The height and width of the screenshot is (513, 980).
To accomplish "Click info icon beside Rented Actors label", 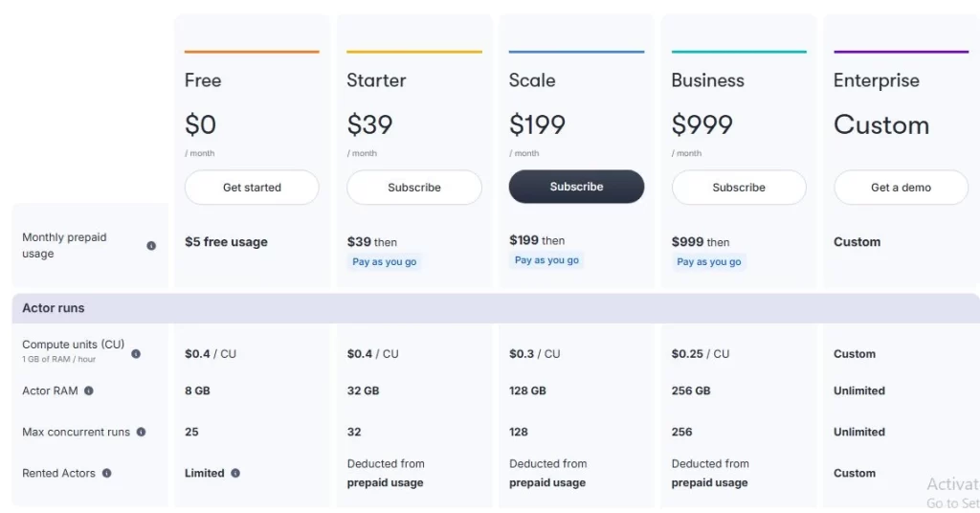I will pyautogui.click(x=107, y=473).
